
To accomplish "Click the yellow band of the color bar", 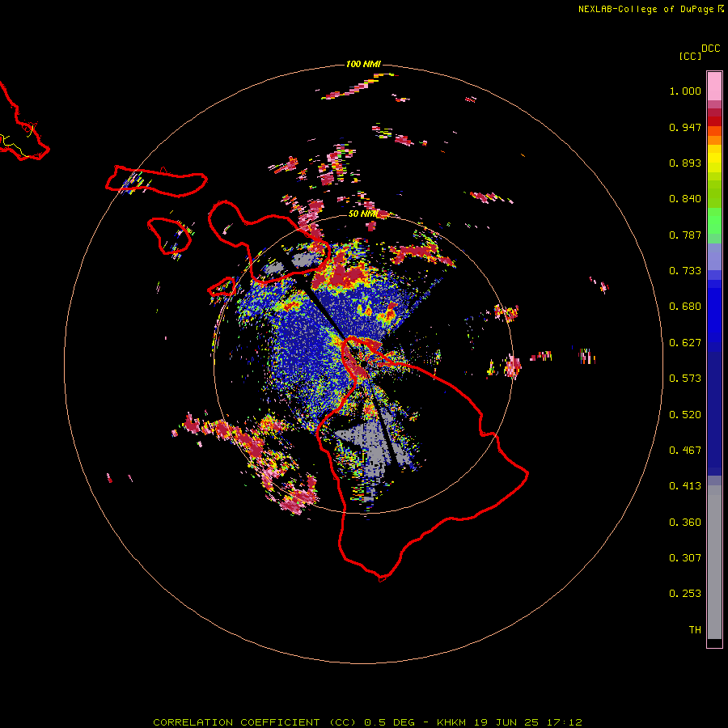I will [714, 159].
